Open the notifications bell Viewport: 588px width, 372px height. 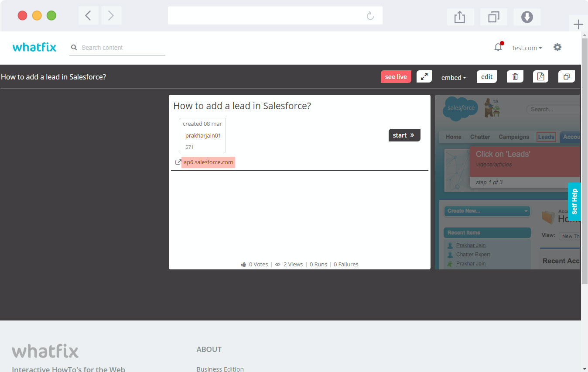click(x=498, y=47)
